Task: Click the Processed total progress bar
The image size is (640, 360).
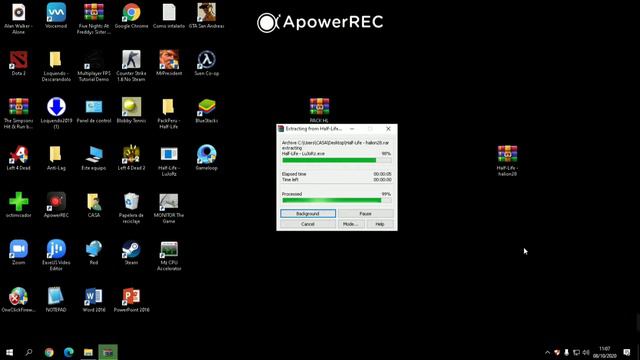Action: coord(337,200)
